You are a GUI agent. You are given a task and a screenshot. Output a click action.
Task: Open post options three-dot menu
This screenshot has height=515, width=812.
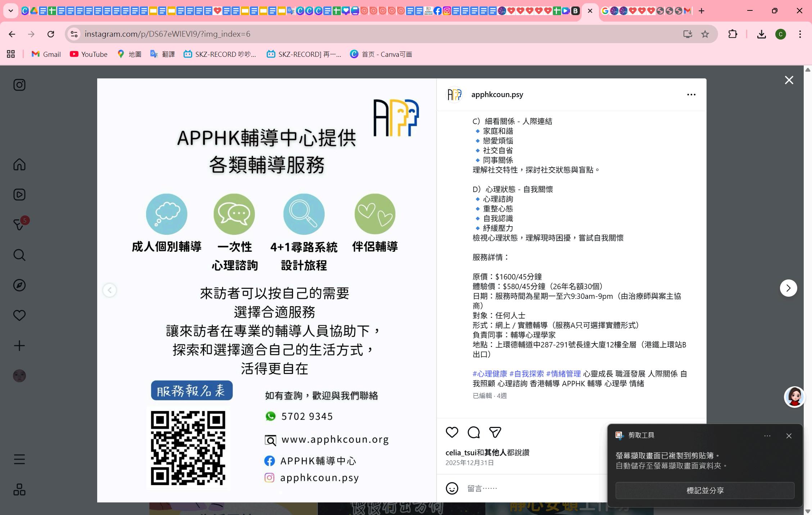[x=691, y=95]
